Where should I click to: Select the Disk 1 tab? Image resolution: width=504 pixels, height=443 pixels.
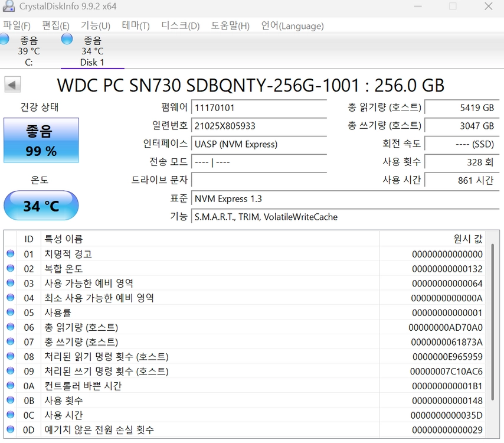tap(93, 51)
